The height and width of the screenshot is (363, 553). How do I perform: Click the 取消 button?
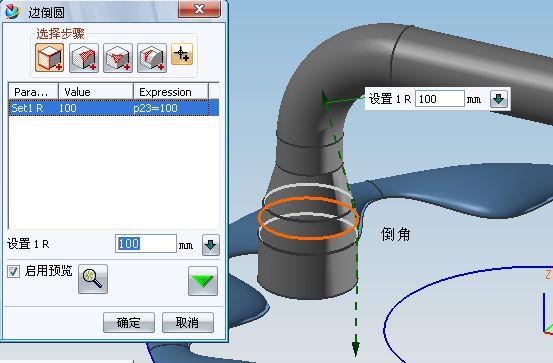188,322
